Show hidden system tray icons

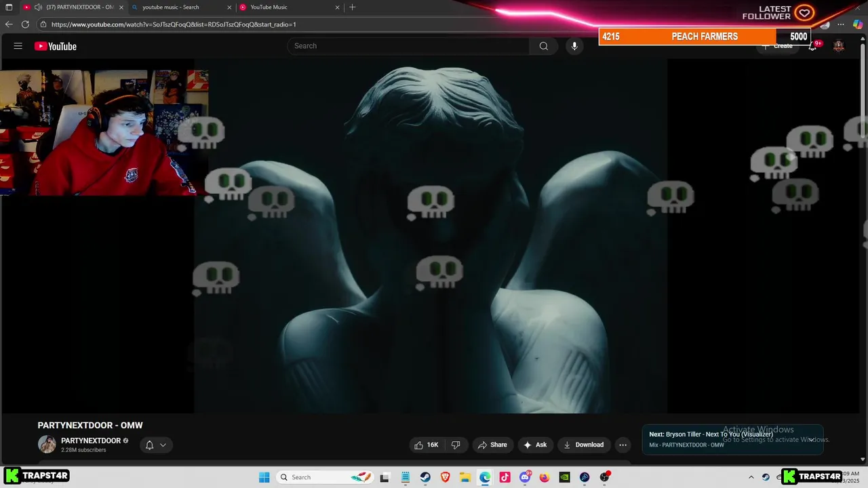point(751,477)
